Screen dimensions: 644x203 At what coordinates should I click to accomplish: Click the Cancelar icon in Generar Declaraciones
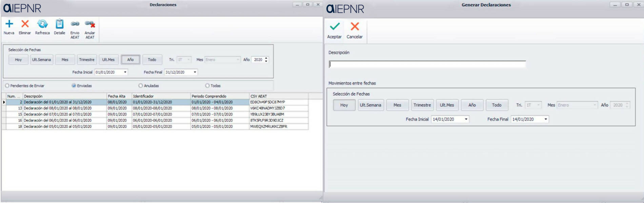point(355,27)
